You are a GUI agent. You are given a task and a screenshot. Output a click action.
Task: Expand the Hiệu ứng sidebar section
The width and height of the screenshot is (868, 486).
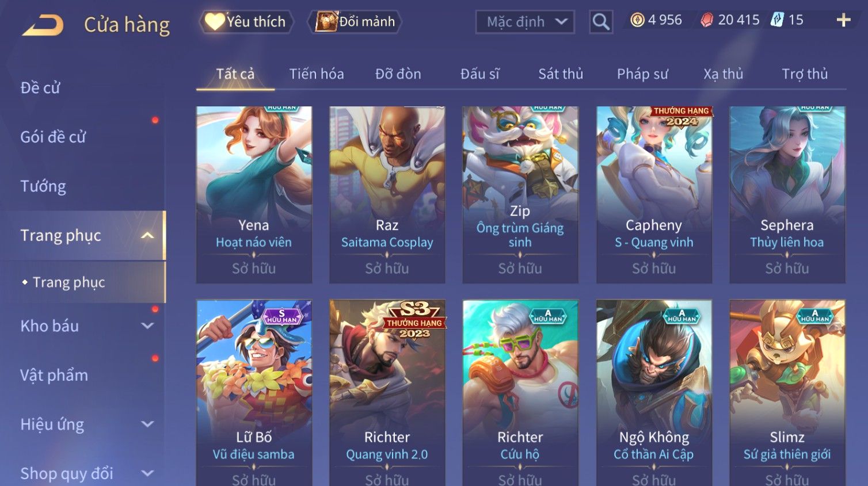click(x=147, y=424)
